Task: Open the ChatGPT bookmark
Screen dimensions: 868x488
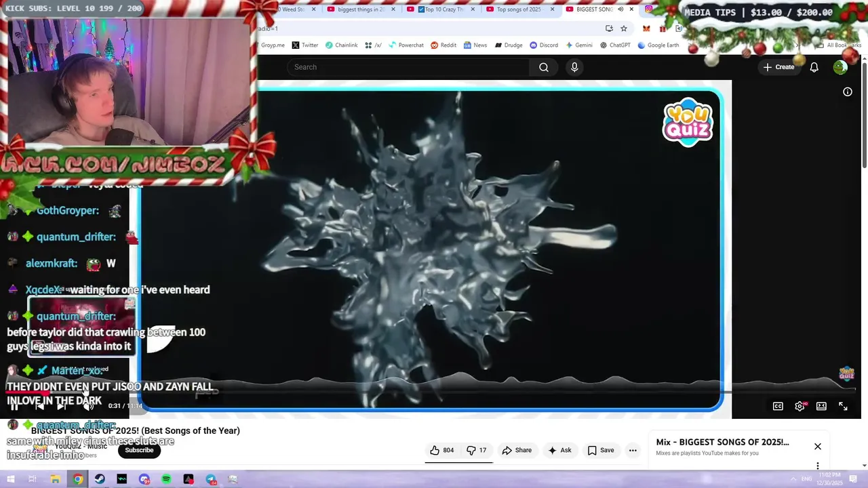Action: click(x=615, y=45)
